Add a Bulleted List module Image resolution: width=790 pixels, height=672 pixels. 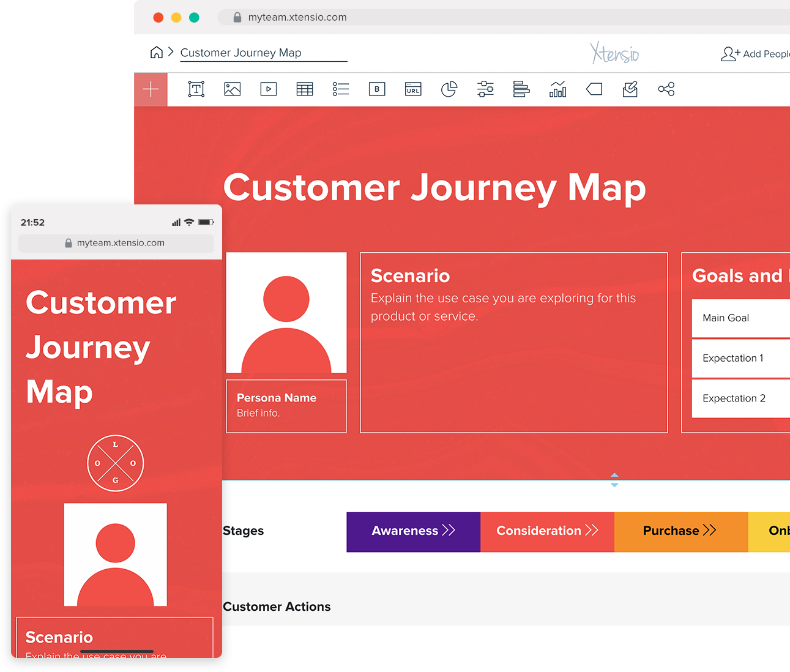(x=340, y=89)
